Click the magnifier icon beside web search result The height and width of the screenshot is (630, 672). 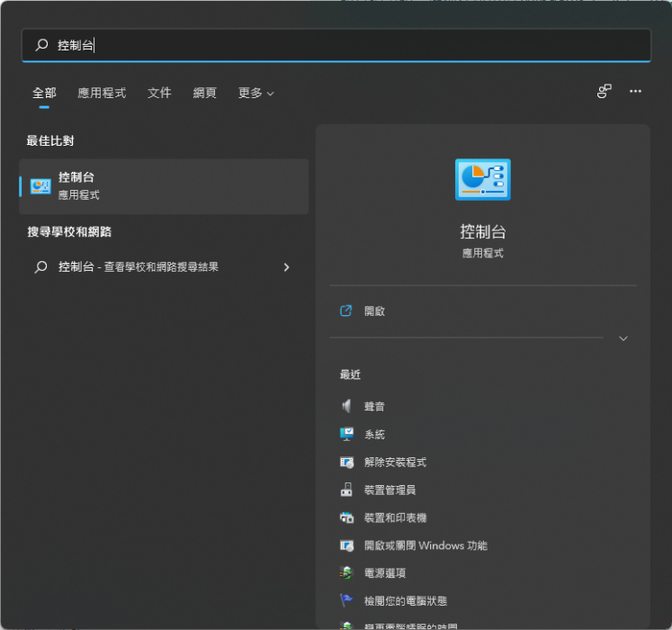40,266
